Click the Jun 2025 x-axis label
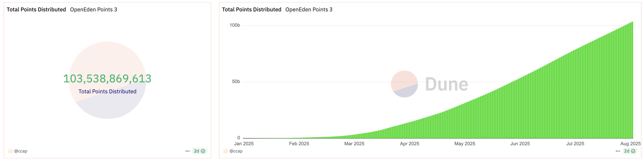The image size is (644, 163). [520, 144]
